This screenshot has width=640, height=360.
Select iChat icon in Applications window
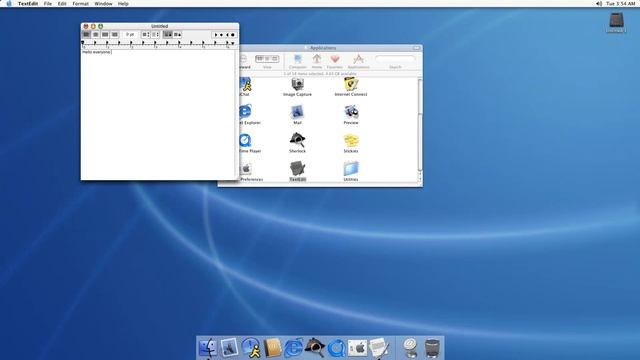[x=245, y=87]
